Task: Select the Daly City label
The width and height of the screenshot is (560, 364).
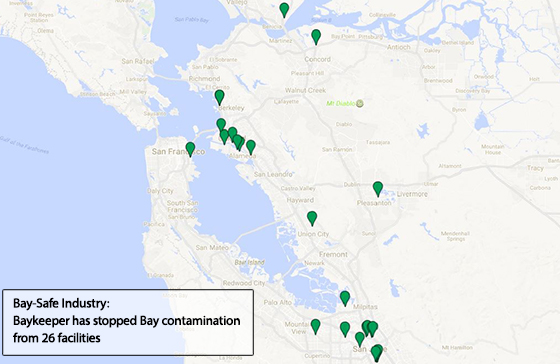Action: (x=160, y=191)
